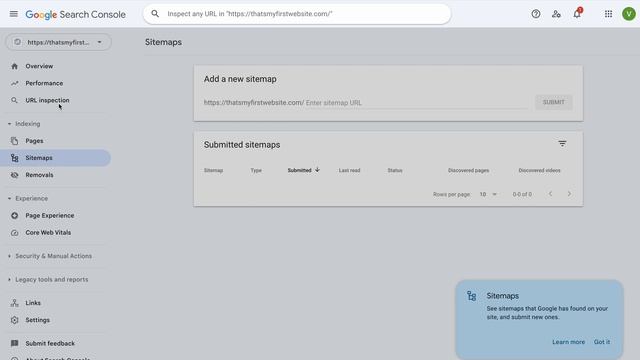Click the Submit feedback icon
Image resolution: width=640 pixels, height=360 pixels.
[15, 343]
